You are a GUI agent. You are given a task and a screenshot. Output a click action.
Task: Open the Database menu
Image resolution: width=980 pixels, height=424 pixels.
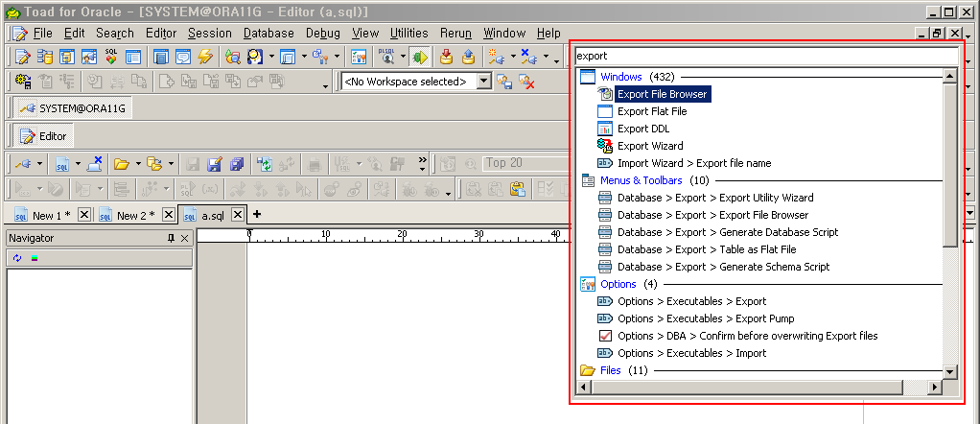tap(268, 33)
